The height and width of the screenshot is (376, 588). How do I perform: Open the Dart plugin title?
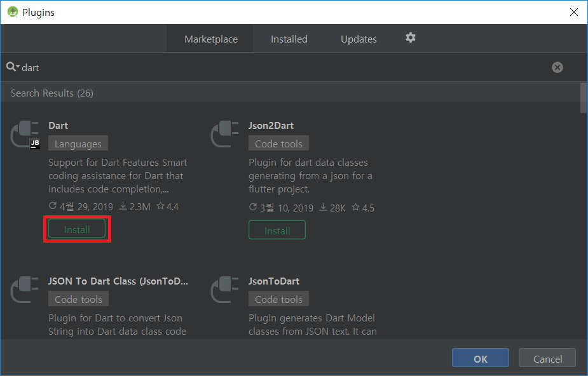[58, 126]
